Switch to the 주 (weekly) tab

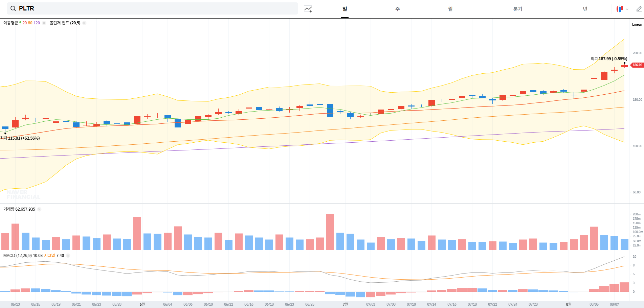point(398,9)
